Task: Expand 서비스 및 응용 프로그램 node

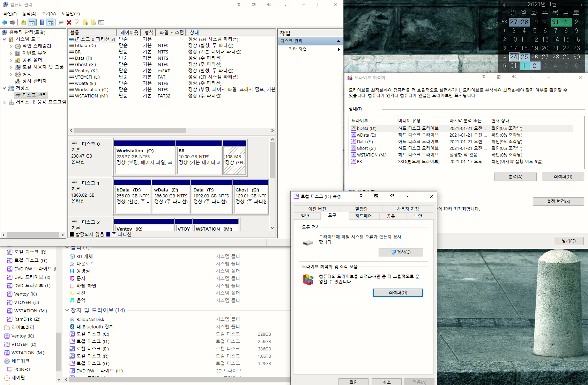Action: [x=4, y=102]
